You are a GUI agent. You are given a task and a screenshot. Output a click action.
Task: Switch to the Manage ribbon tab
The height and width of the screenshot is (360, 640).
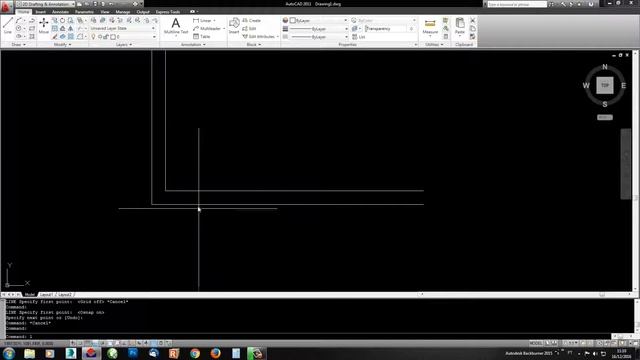(123, 12)
